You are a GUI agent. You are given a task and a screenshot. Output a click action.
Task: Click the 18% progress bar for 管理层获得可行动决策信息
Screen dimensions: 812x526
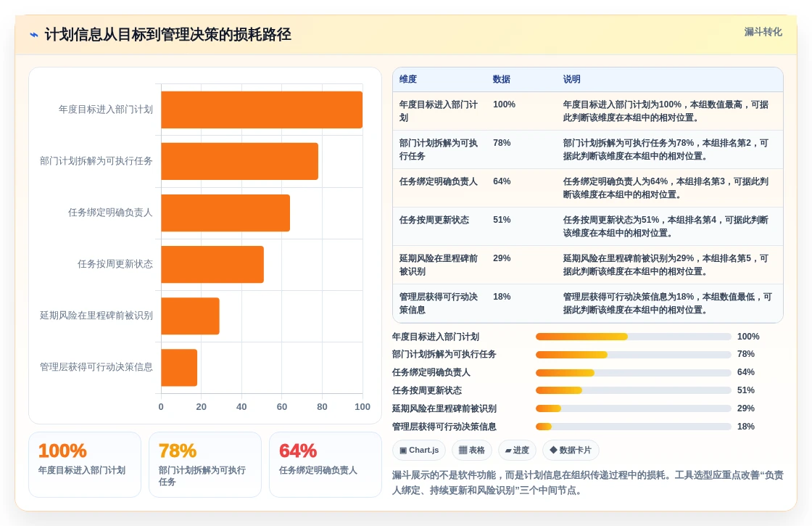click(x=634, y=427)
